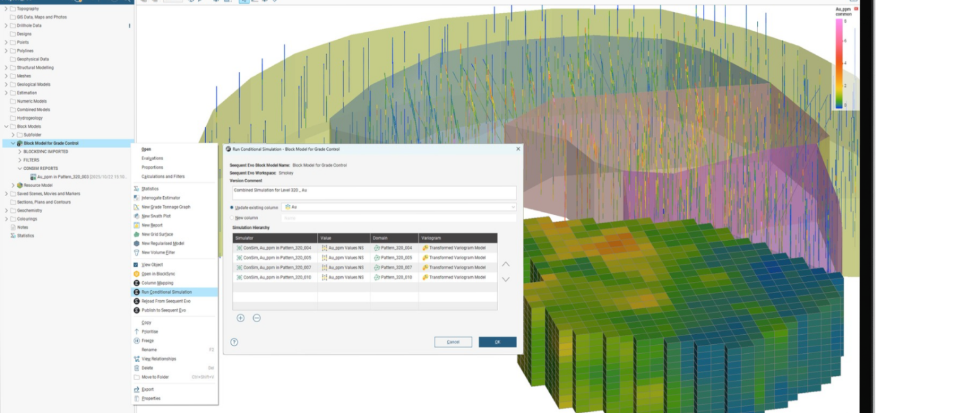Collapse the CONSIM REPORTS node

click(19, 168)
